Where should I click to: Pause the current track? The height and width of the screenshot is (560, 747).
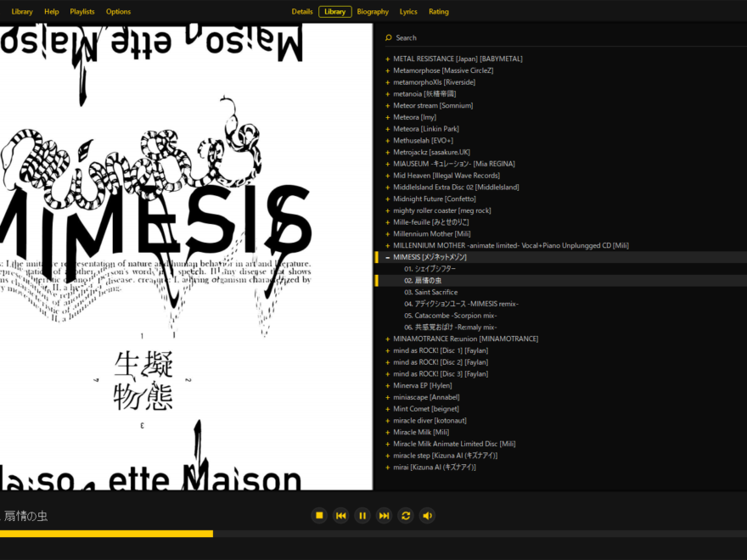coord(362,515)
